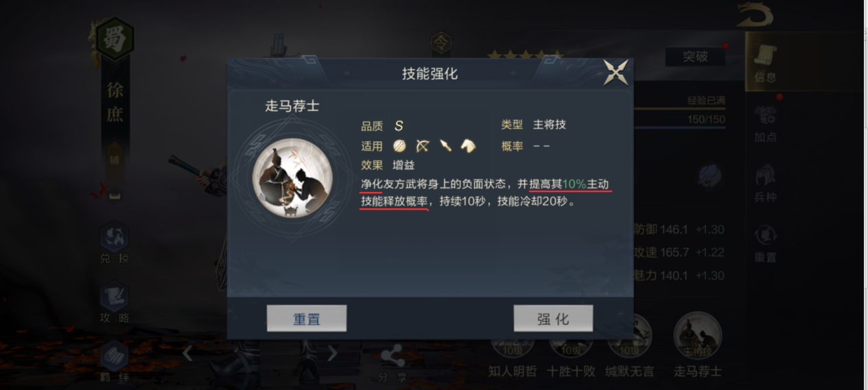Select the 兵种 icon in the right sidebar
The image size is (868, 390).
tap(765, 183)
